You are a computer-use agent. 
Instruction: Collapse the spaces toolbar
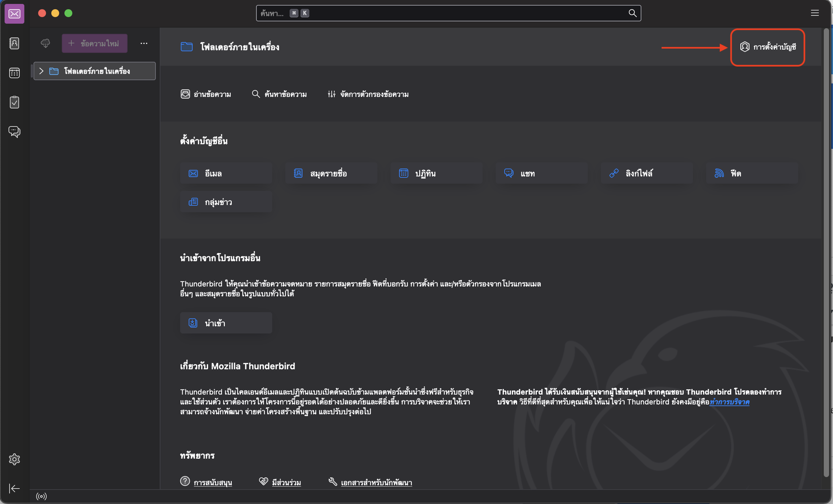pyautogui.click(x=14, y=489)
